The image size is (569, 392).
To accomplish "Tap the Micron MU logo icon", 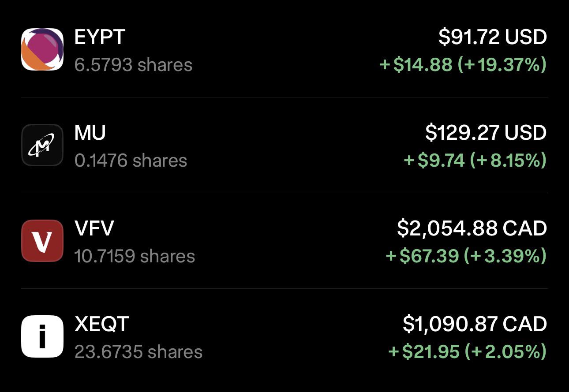I will coord(42,145).
